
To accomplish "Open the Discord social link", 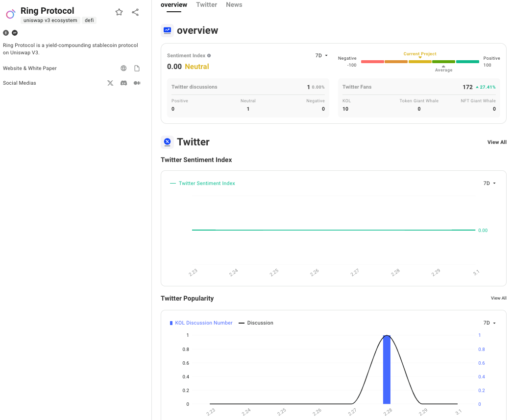I will (124, 83).
